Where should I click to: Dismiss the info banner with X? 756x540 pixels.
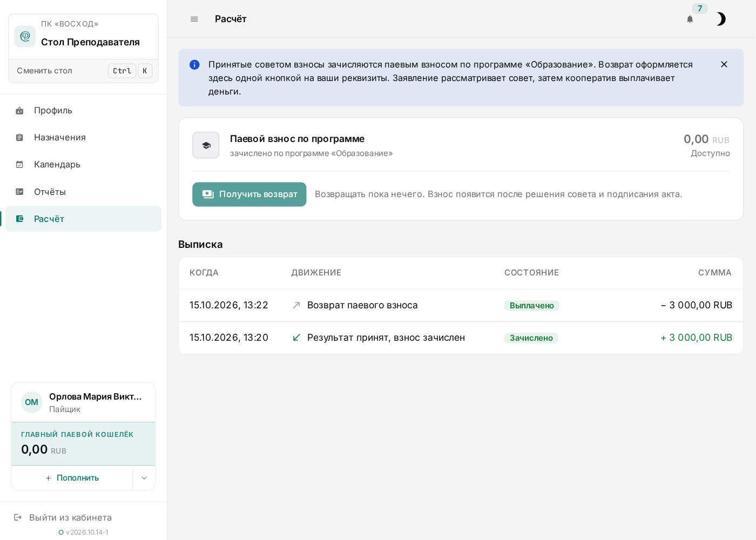tap(724, 64)
